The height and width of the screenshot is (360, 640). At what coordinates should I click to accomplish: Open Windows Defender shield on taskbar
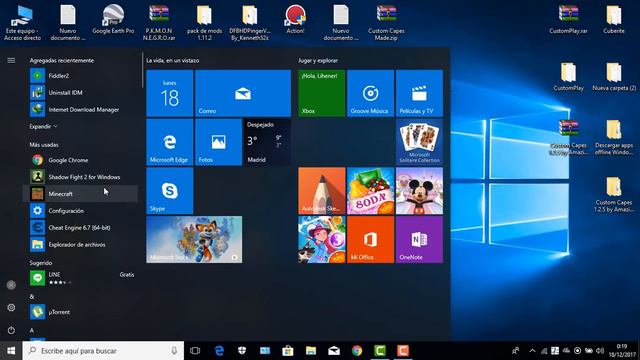(242, 351)
